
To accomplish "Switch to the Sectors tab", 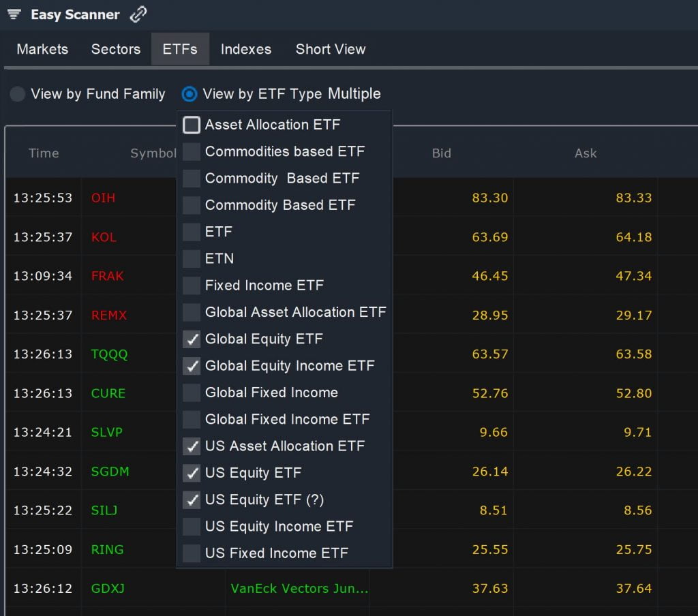I will [115, 48].
